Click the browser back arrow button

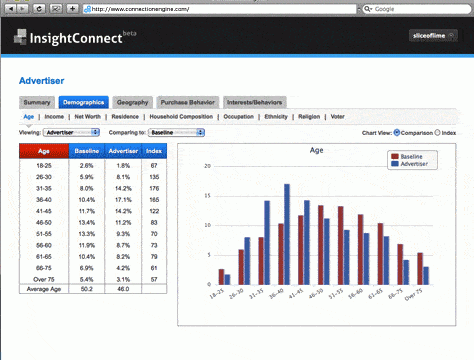10,9
